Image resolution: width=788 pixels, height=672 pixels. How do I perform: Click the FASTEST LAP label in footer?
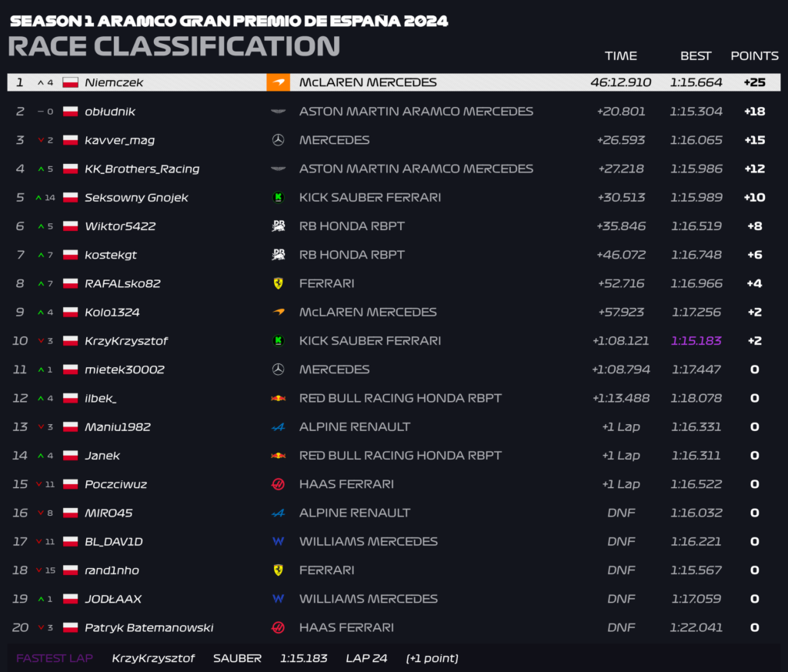tap(55, 658)
